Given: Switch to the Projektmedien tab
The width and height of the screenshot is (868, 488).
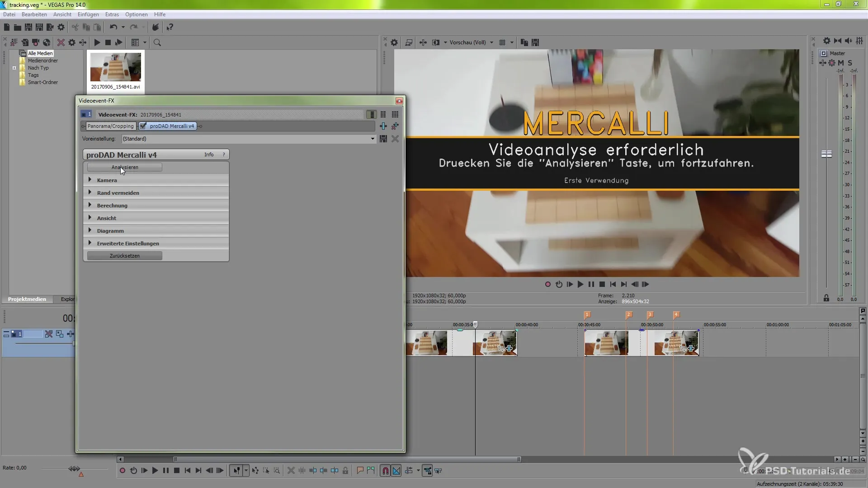Looking at the screenshot, I should pyautogui.click(x=27, y=299).
